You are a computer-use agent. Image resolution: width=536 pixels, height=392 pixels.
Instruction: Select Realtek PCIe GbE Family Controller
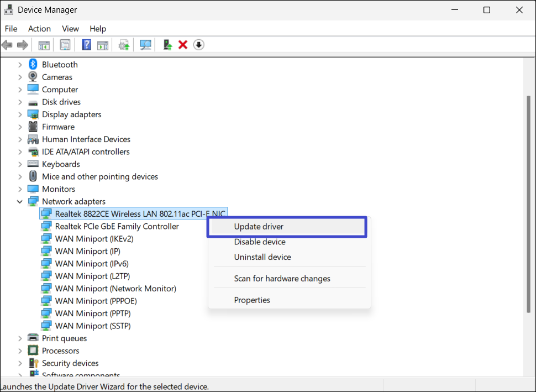click(117, 227)
